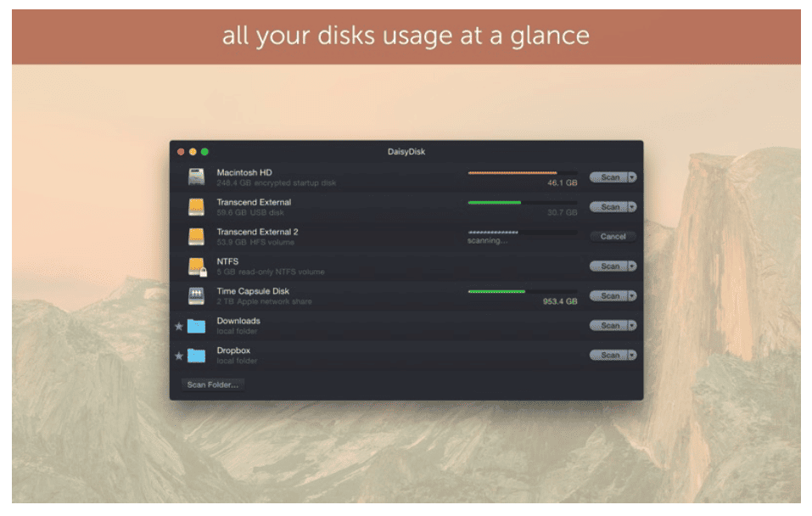Screen dimensions: 812x516
Task: Click '5 GB read-only NTFS volume' description
Action: pos(271,272)
